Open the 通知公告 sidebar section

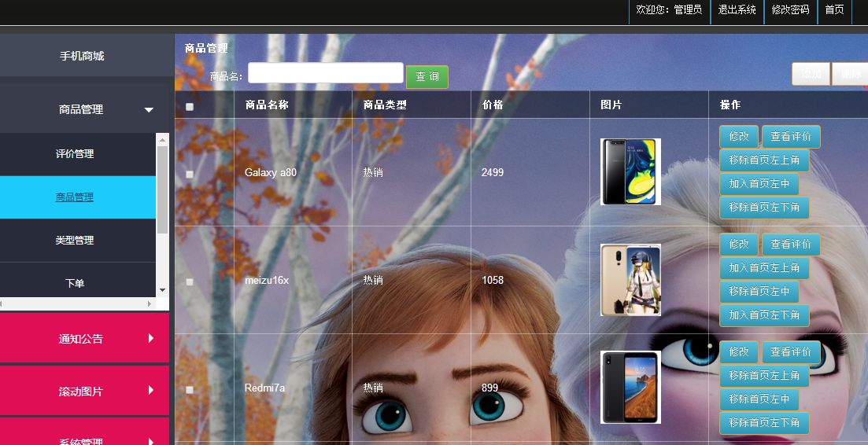(x=84, y=338)
